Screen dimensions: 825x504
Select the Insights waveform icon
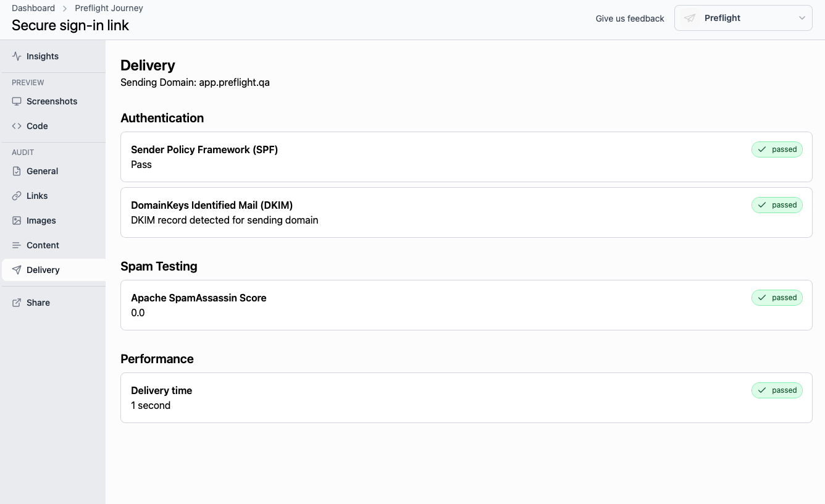point(15,56)
